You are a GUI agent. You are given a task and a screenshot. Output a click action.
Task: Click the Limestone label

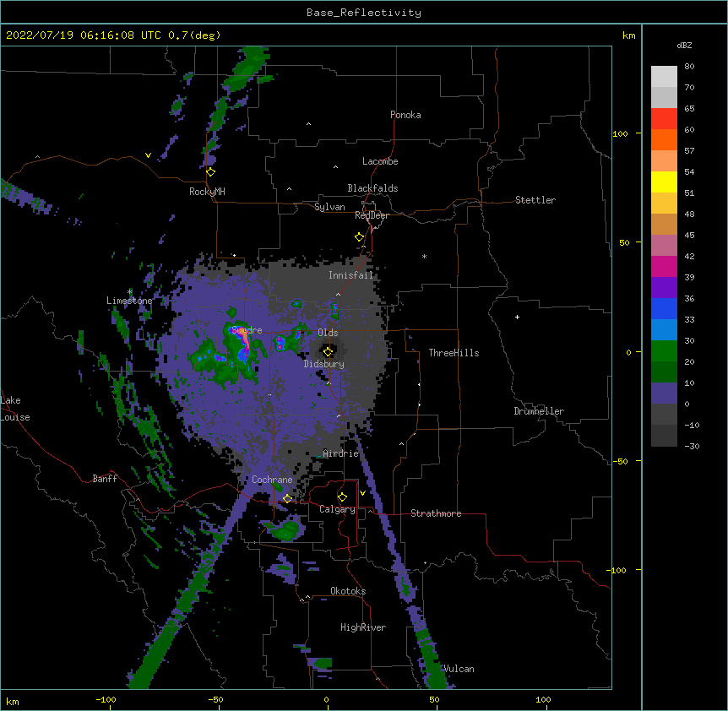point(129,301)
